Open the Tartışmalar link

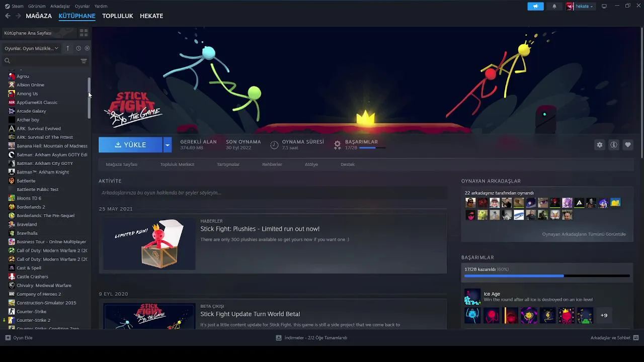228,164
